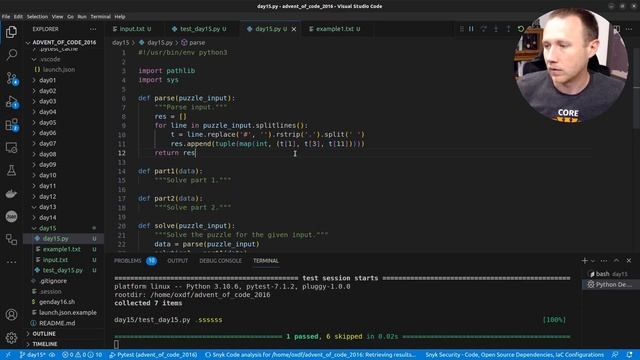640x360 pixels.
Task: Click the parse breadcrumb symbol
Action: click(193, 42)
